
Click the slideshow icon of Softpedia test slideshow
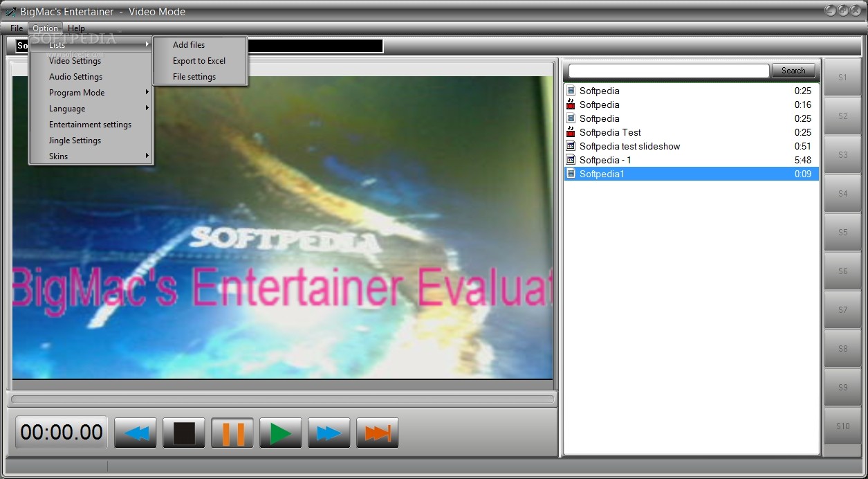571,146
